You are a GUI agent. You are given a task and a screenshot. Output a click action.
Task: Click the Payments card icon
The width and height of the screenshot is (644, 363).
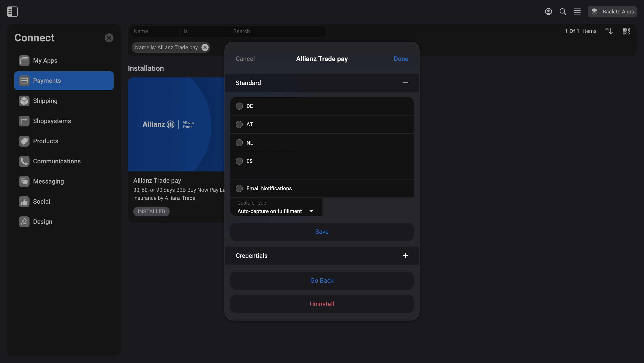(24, 81)
